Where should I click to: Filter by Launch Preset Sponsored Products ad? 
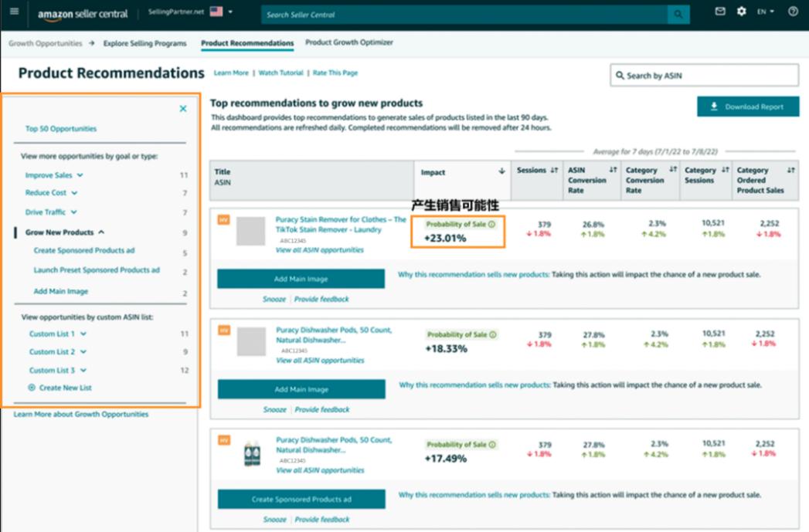coord(97,270)
